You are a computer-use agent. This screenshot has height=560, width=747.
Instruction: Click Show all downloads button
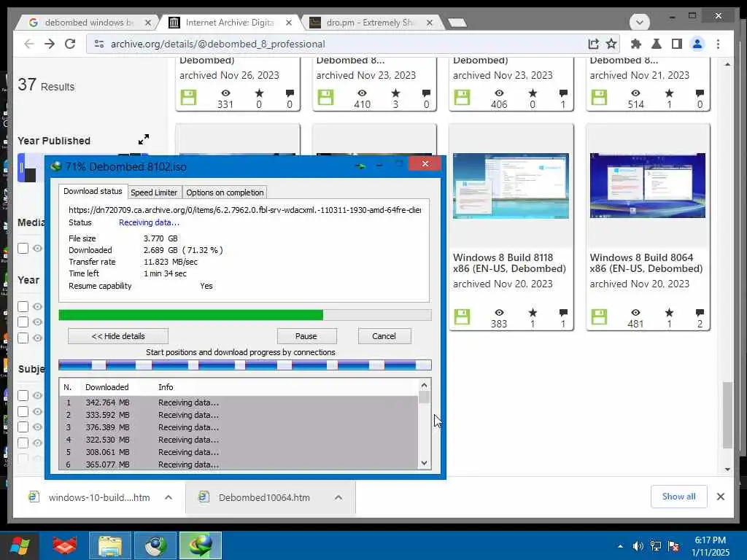[679, 496]
